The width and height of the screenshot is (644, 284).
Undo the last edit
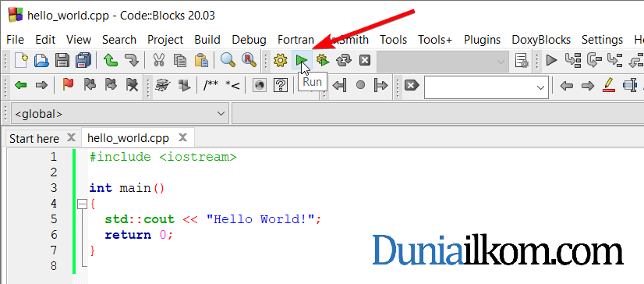pos(111,60)
